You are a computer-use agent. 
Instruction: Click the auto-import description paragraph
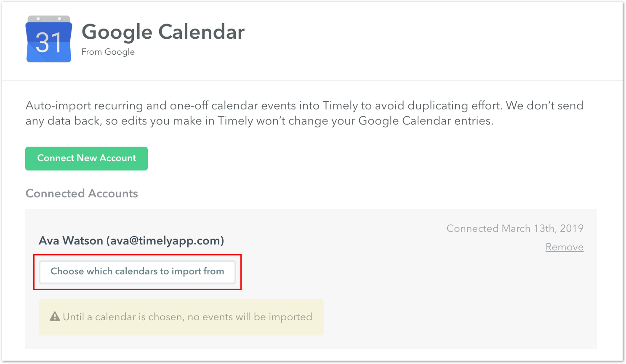click(x=303, y=113)
